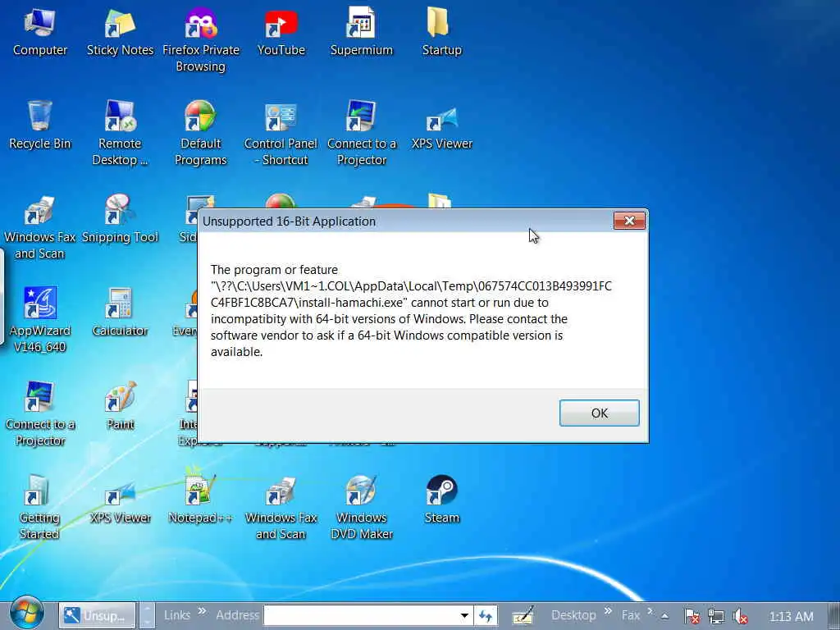Select the Paint shortcut

120,406
